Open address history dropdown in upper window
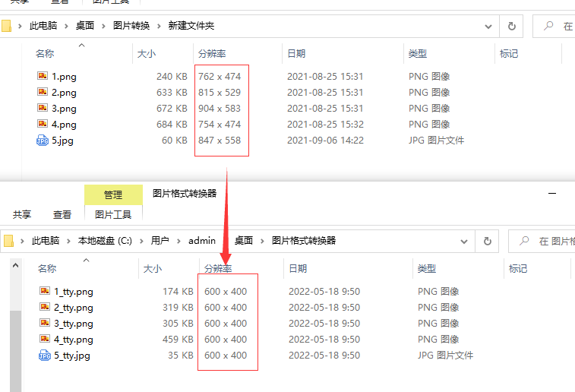 pos(488,27)
